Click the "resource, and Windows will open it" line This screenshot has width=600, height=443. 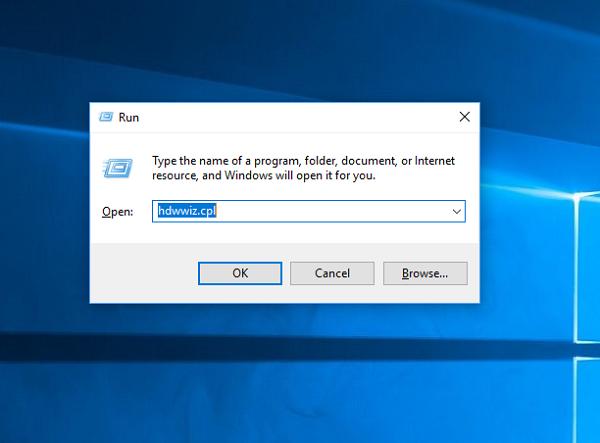click(263, 175)
